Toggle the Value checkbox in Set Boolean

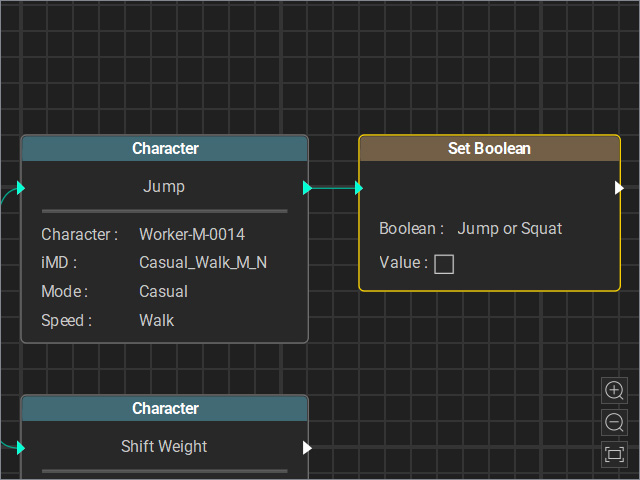(444, 264)
